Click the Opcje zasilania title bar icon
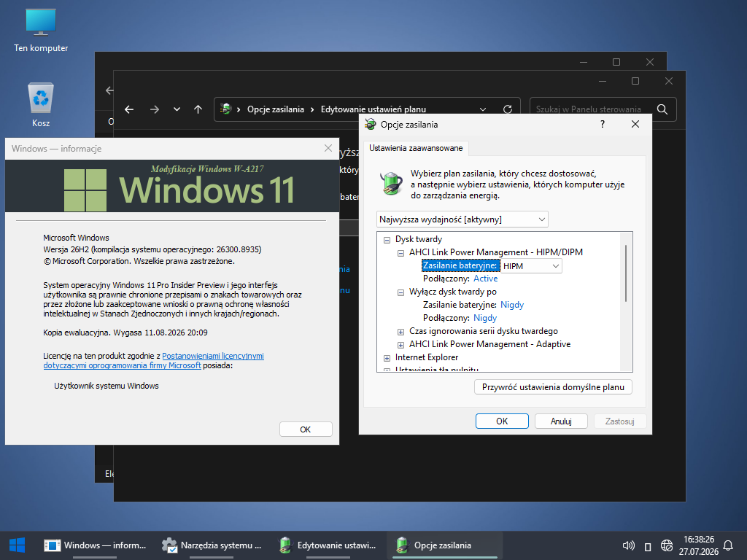 click(370, 124)
